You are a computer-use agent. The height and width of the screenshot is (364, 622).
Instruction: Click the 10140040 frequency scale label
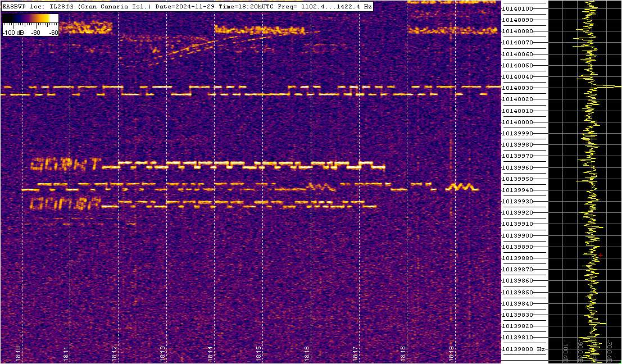click(x=517, y=76)
